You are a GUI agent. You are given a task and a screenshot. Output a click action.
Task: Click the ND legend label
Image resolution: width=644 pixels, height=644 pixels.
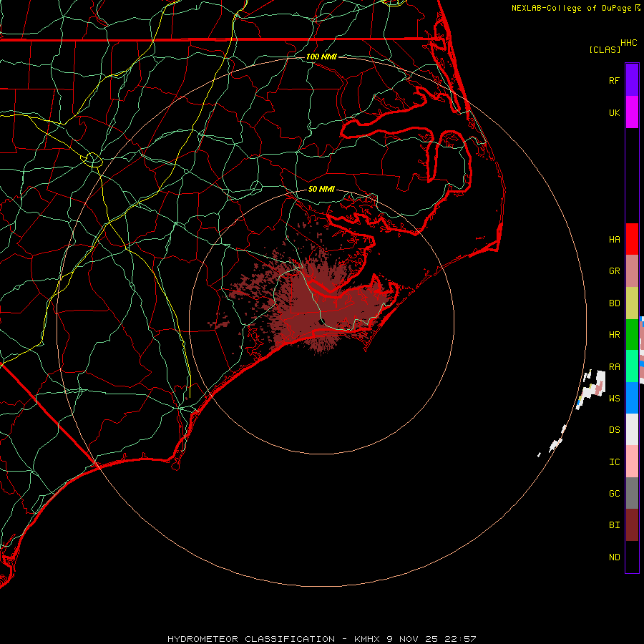[x=614, y=557]
